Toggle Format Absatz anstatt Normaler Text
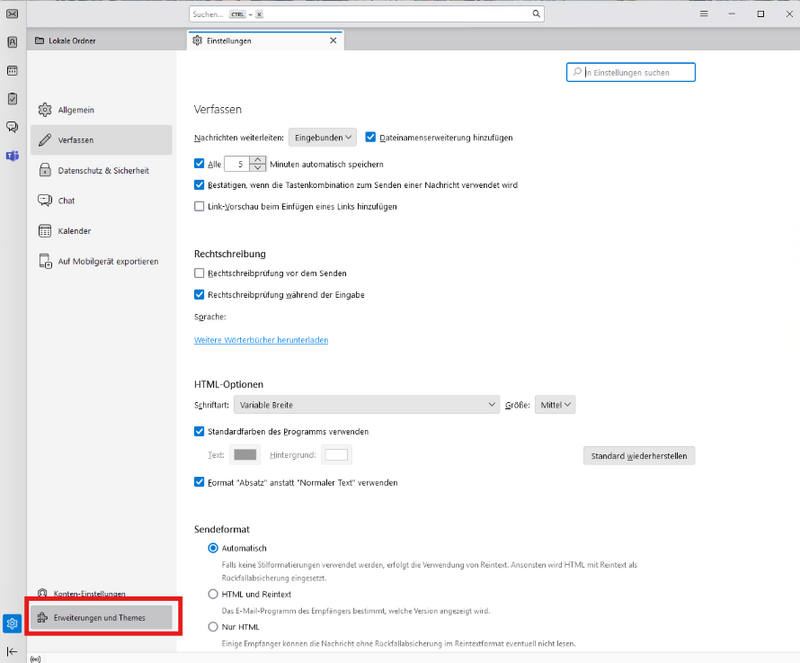 click(199, 482)
